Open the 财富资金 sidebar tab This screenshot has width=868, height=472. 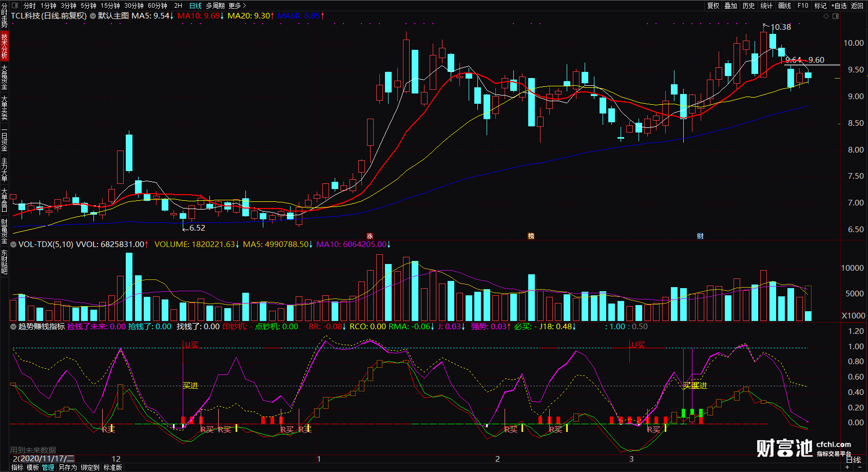point(4,231)
